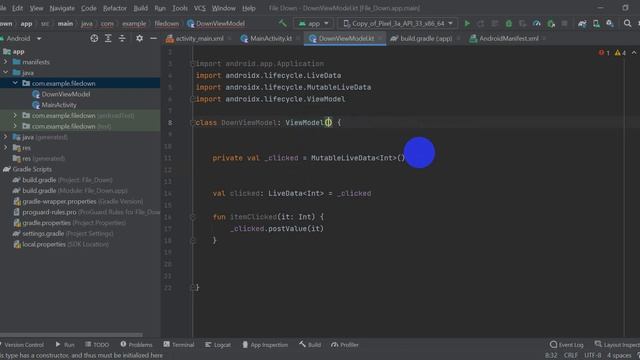This screenshot has width=640, height=360.
Task: Switch to the build.gradle (app) tab
Action: point(425,38)
